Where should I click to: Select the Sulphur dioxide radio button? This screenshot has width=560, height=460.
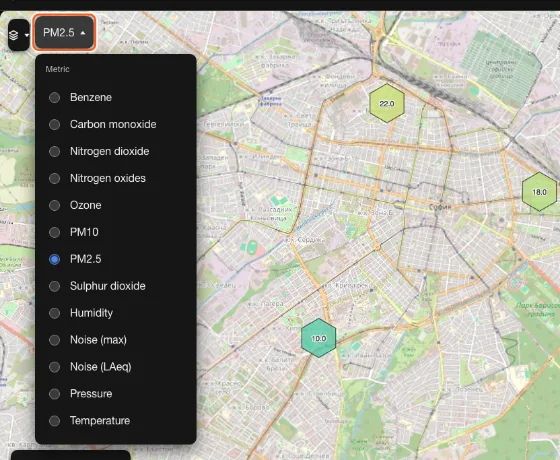tap(54, 286)
